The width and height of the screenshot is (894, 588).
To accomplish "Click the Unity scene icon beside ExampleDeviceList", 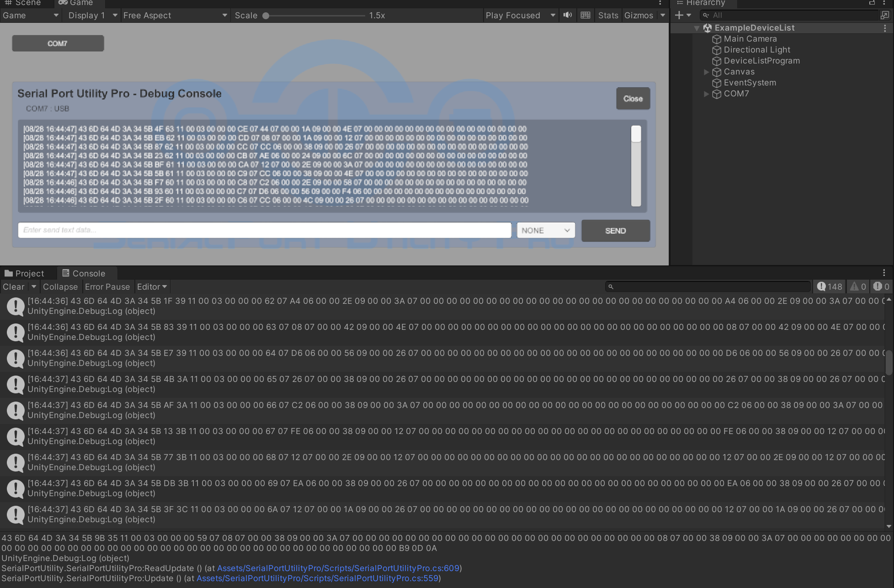I will (x=708, y=28).
